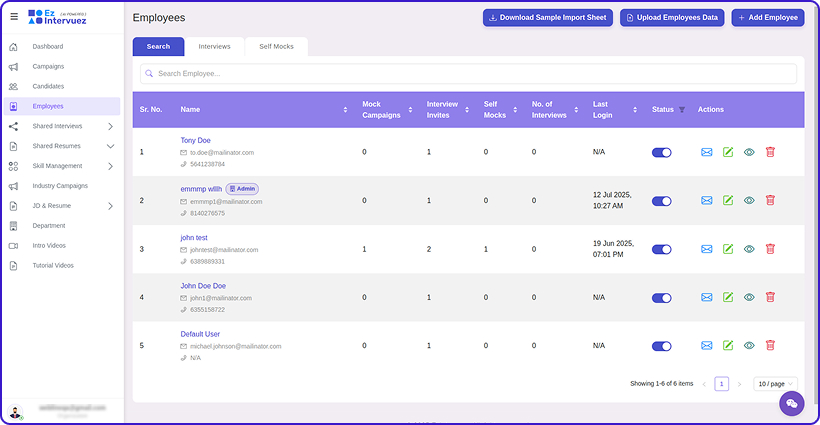Image resolution: width=820 pixels, height=425 pixels.
Task: Click Download Sample Import Sheet button
Action: tap(547, 18)
